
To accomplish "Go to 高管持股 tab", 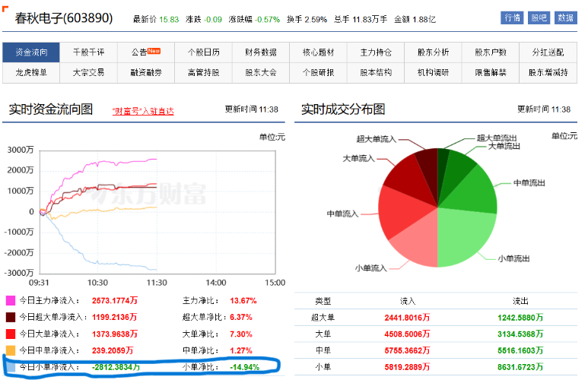I will tap(204, 72).
